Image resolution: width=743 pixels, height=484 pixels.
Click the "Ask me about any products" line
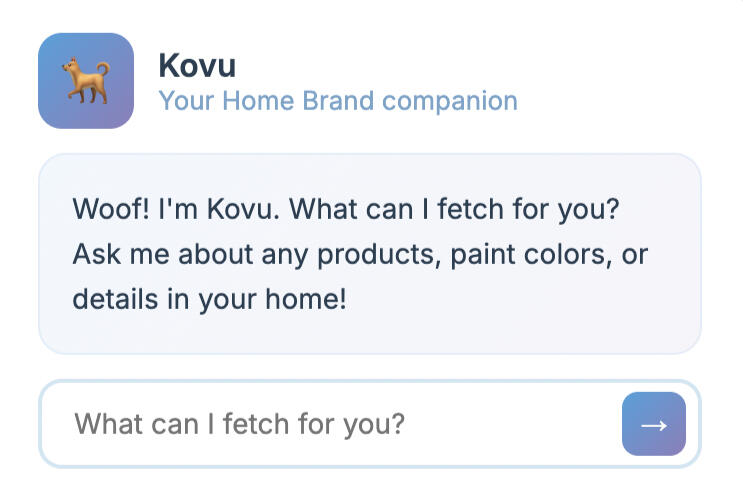coord(360,254)
